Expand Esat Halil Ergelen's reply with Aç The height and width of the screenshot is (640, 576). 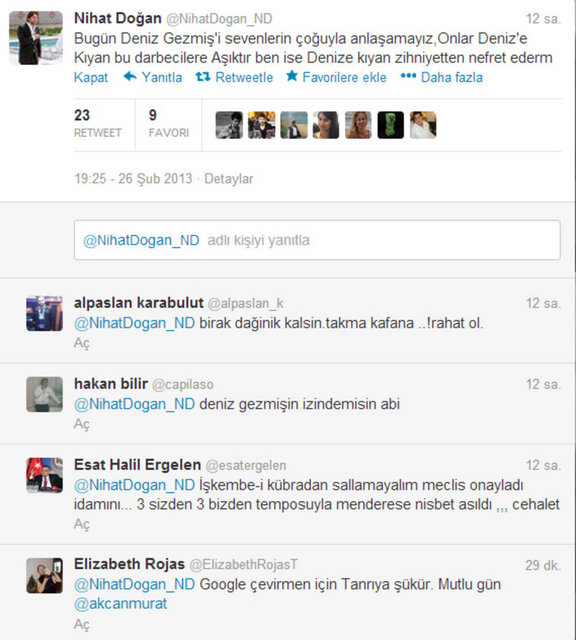coord(82,524)
